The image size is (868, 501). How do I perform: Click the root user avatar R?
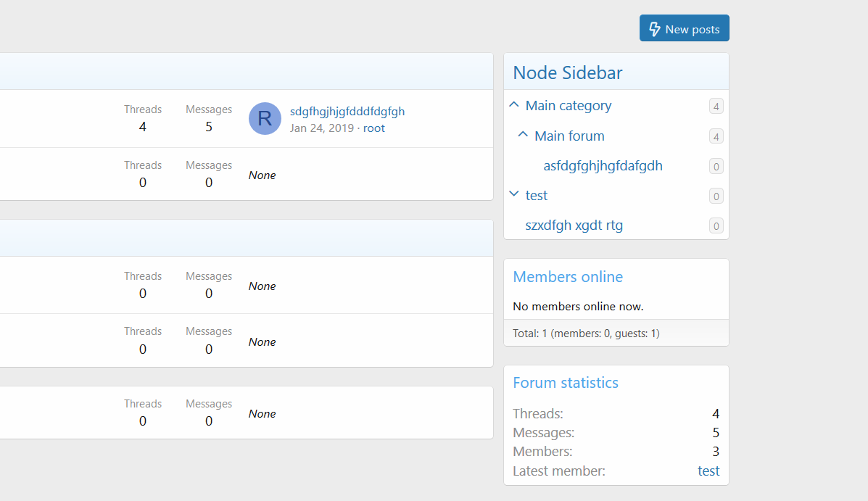coord(265,118)
